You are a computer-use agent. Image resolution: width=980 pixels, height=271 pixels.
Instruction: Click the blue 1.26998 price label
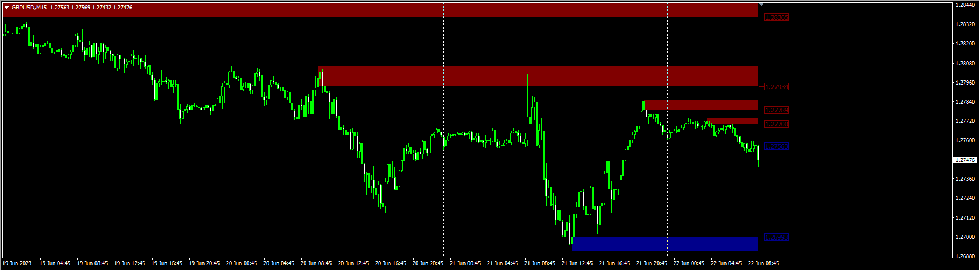point(777,237)
